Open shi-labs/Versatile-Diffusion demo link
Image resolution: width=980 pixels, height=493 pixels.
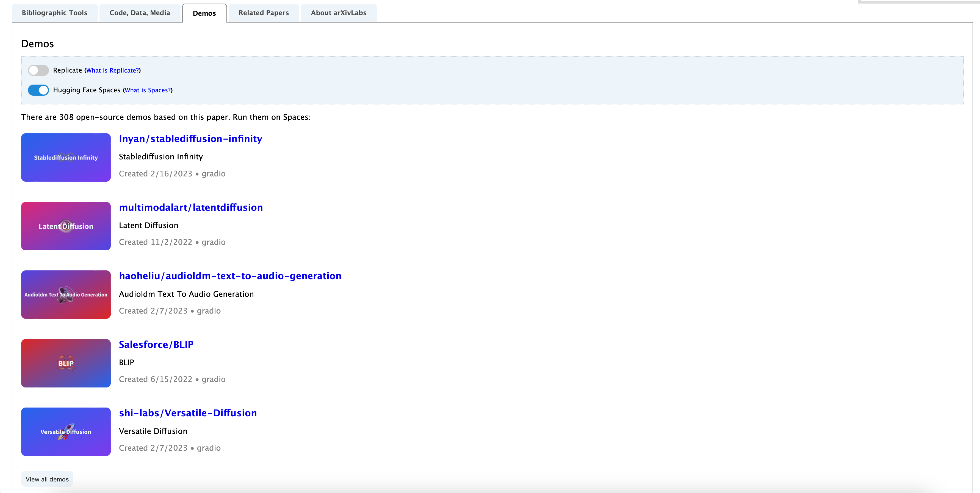pyautogui.click(x=188, y=413)
